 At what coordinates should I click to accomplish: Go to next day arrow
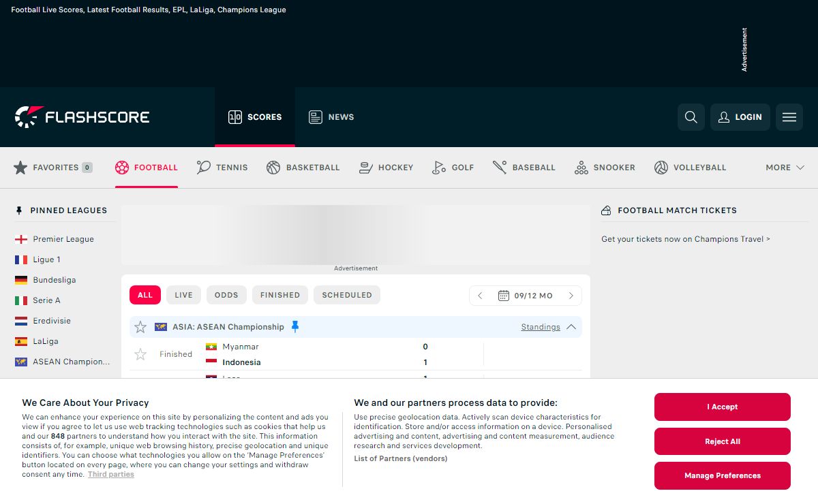pos(571,296)
